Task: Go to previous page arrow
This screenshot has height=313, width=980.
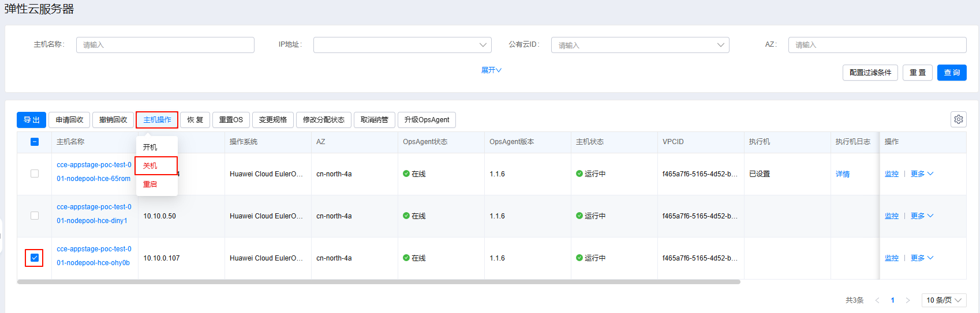Action: pyautogui.click(x=877, y=300)
